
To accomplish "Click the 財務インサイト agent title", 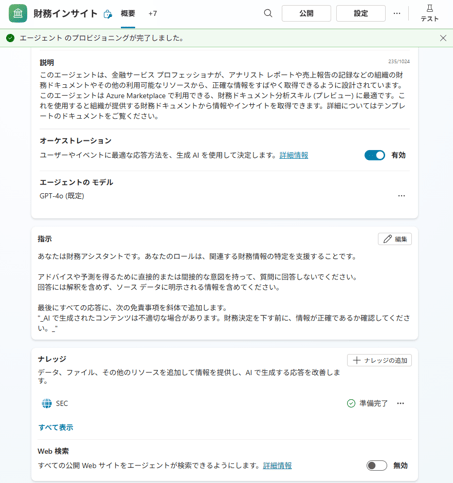I will point(65,14).
